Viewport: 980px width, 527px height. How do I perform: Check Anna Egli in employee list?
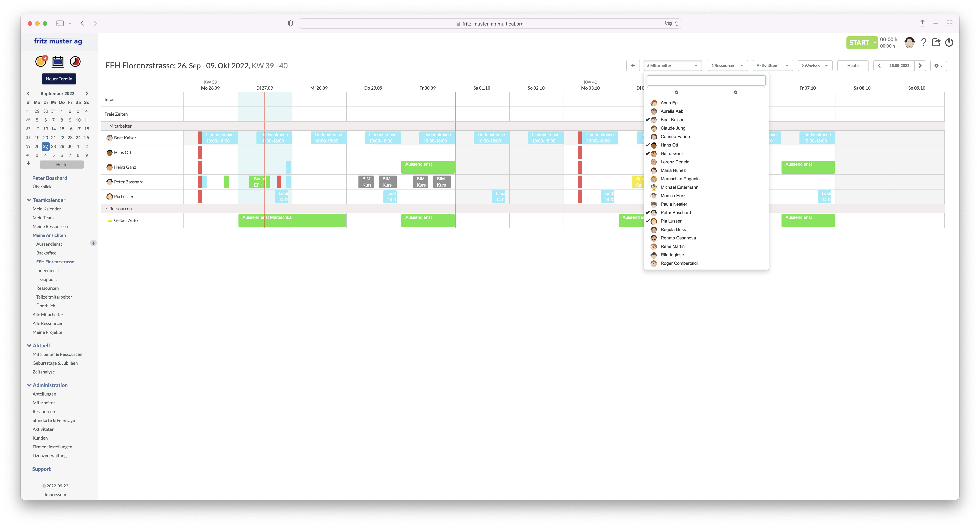coord(706,103)
